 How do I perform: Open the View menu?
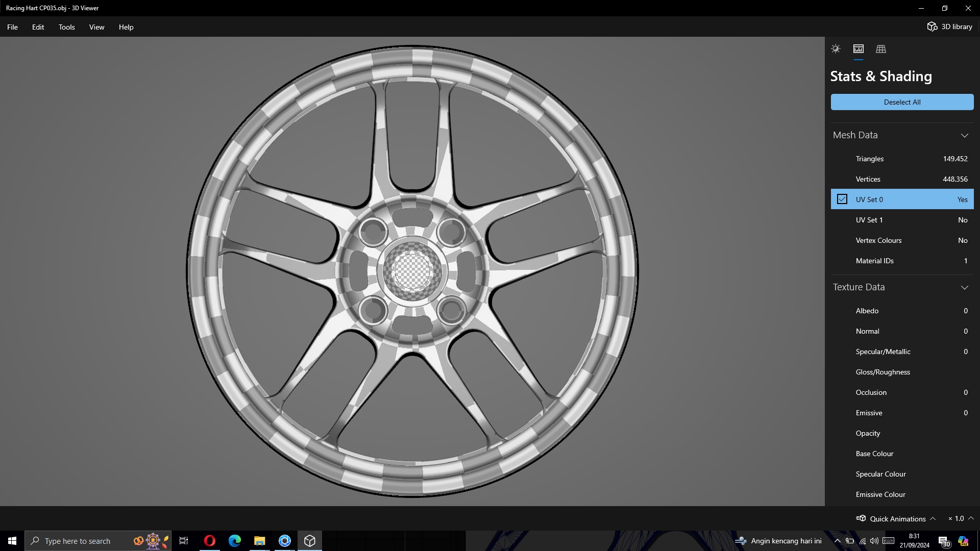click(x=96, y=27)
